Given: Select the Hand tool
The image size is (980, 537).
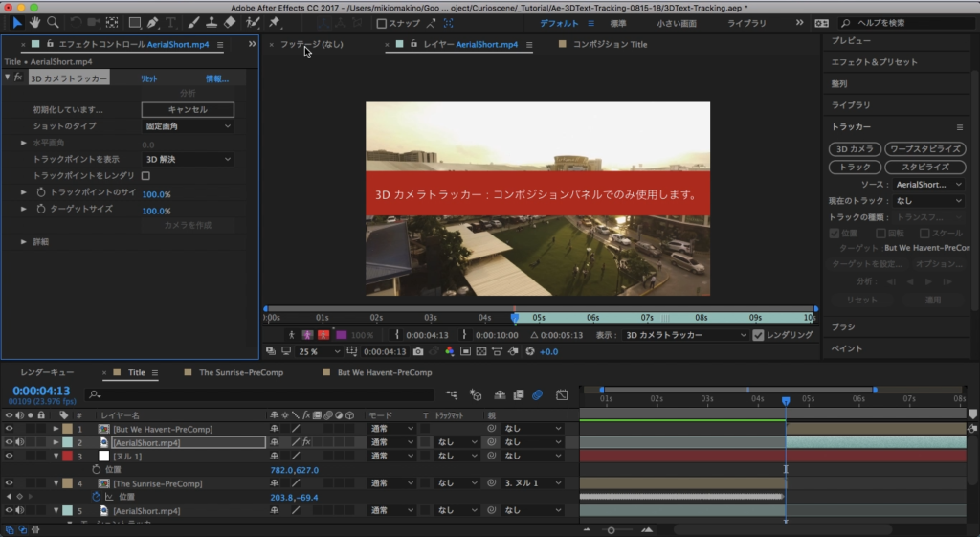Looking at the screenshot, I should click(x=35, y=22).
